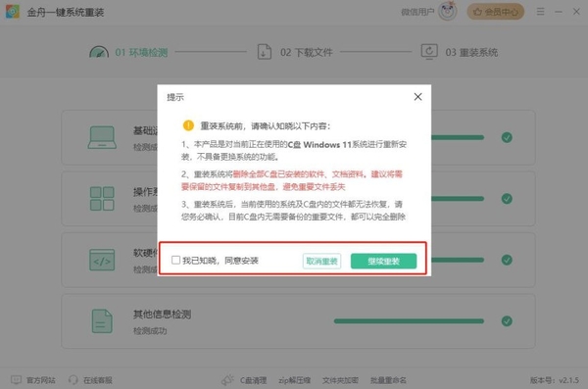Click the 在线客服 headset icon

click(x=73, y=380)
